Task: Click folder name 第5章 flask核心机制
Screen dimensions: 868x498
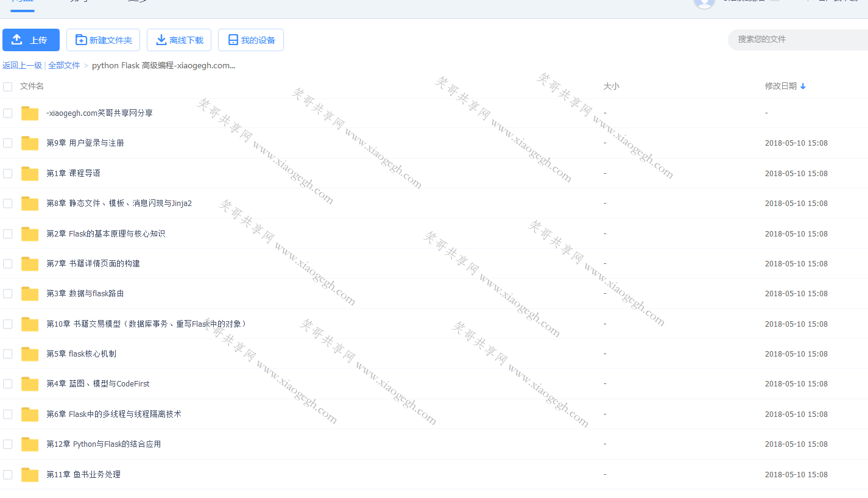Action: [x=81, y=354]
